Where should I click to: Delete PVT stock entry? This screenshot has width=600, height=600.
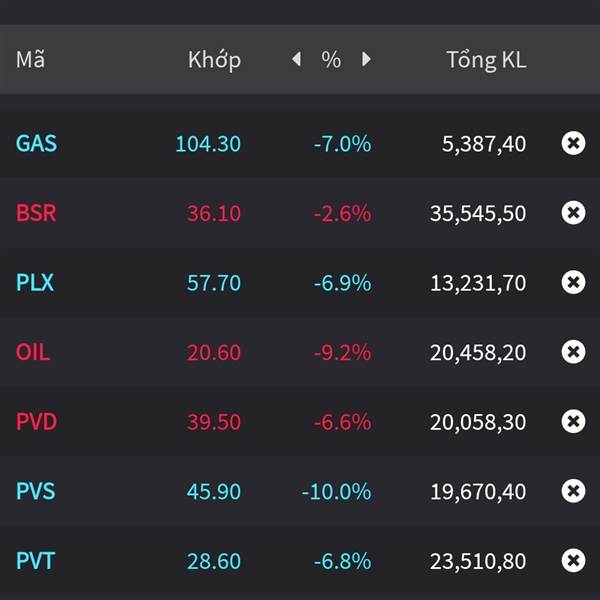[x=573, y=561]
